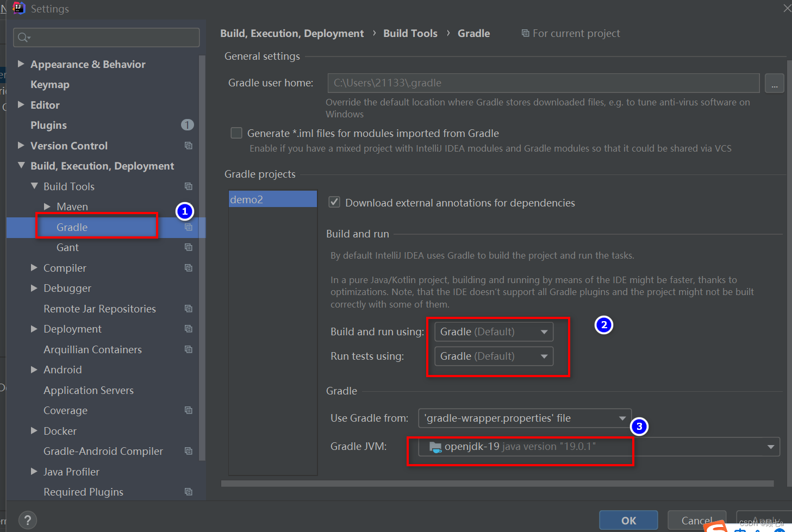Image resolution: width=792 pixels, height=532 pixels.
Task: Click project-level icon next to Gradle-Android Compiler
Action: point(189,451)
